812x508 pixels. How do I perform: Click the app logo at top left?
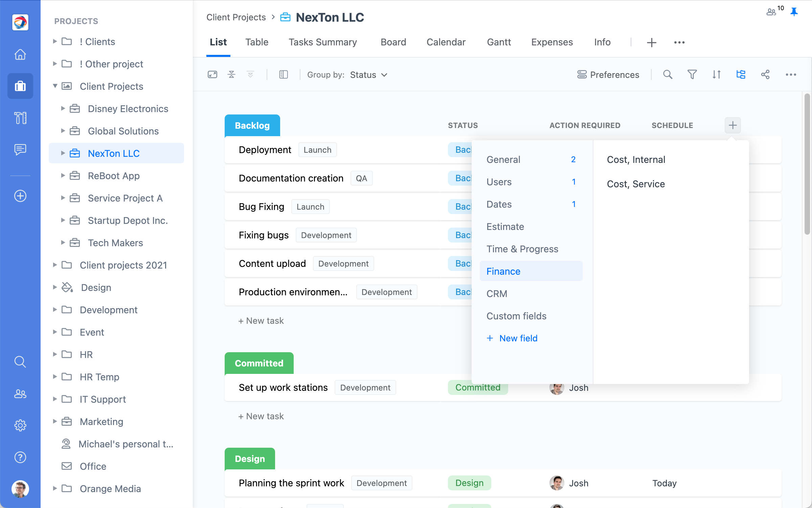(20, 22)
